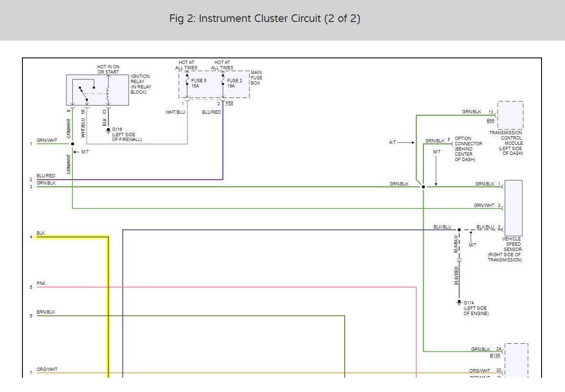Click the figure title Instrument Cluster Circuit

coord(265,18)
